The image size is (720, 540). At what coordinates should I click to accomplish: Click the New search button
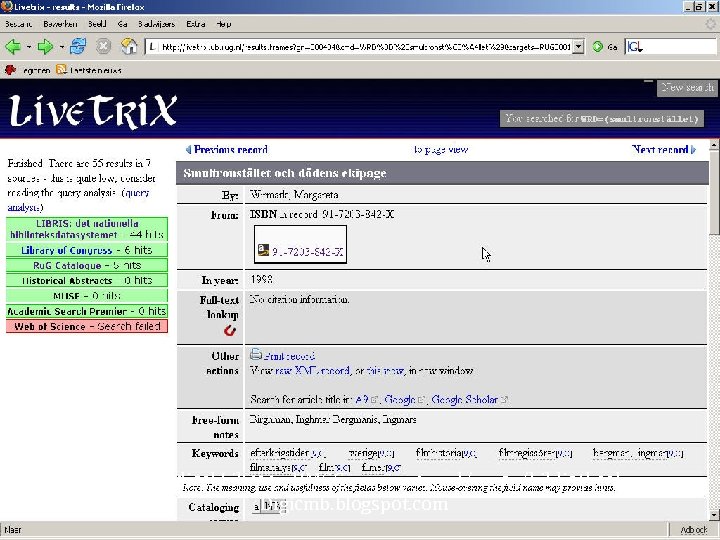tap(687, 87)
